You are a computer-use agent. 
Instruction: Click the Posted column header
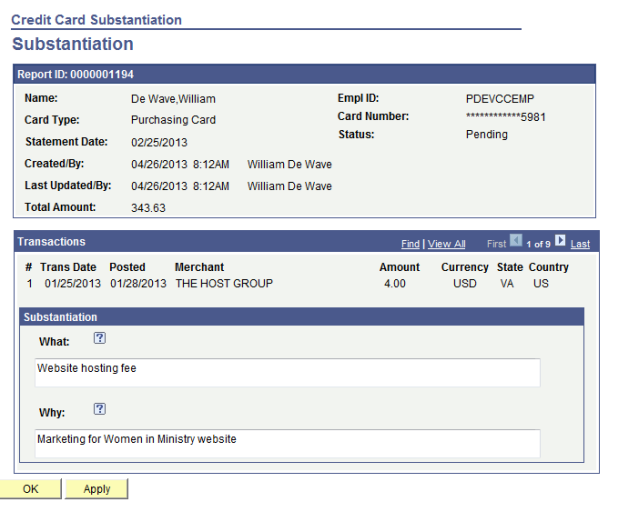127,267
